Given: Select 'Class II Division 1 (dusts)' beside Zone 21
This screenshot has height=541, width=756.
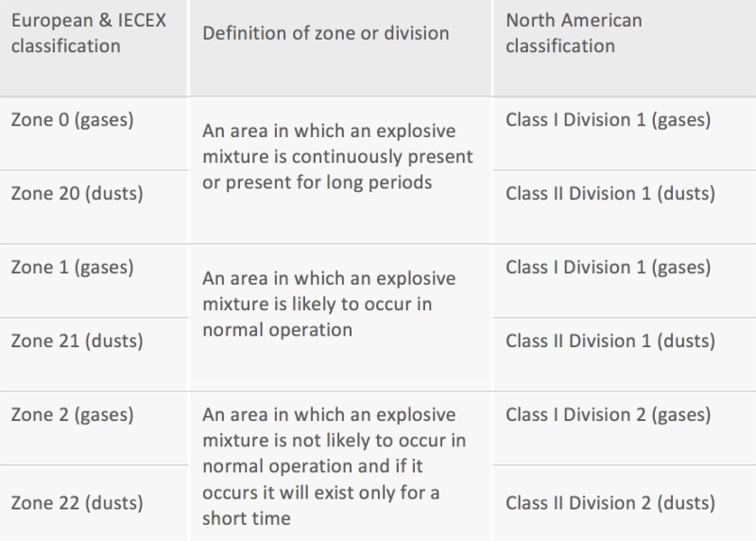Looking at the screenshot, I should click(610, 341).
